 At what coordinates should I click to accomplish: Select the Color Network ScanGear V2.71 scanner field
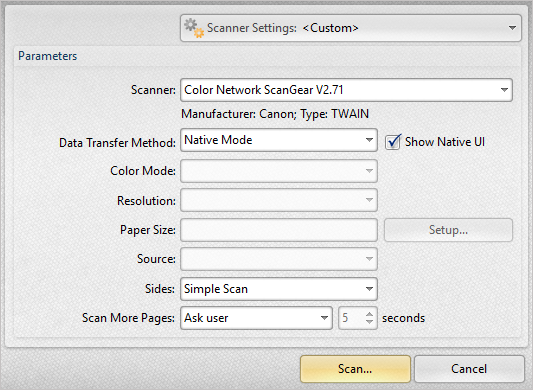click(346, 90)
